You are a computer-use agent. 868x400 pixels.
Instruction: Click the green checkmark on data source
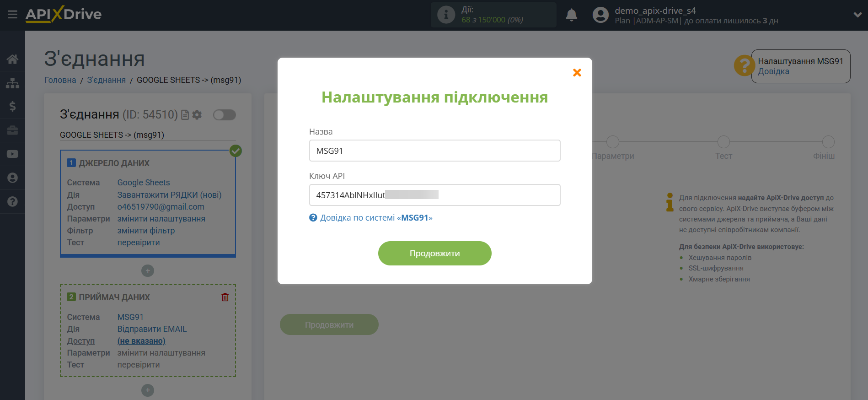pyautogui.click(x=236, y=151)
